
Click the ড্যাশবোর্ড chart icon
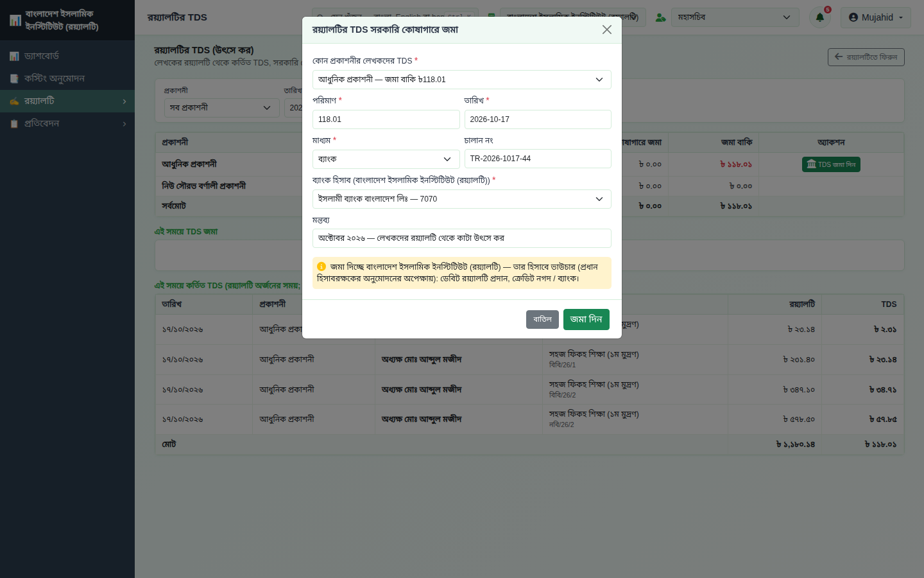(14, 57)
